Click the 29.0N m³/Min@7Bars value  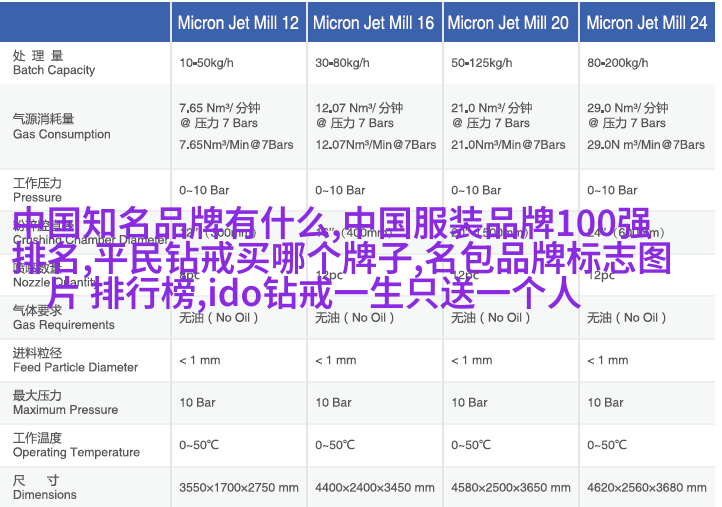tap(646, 145)
